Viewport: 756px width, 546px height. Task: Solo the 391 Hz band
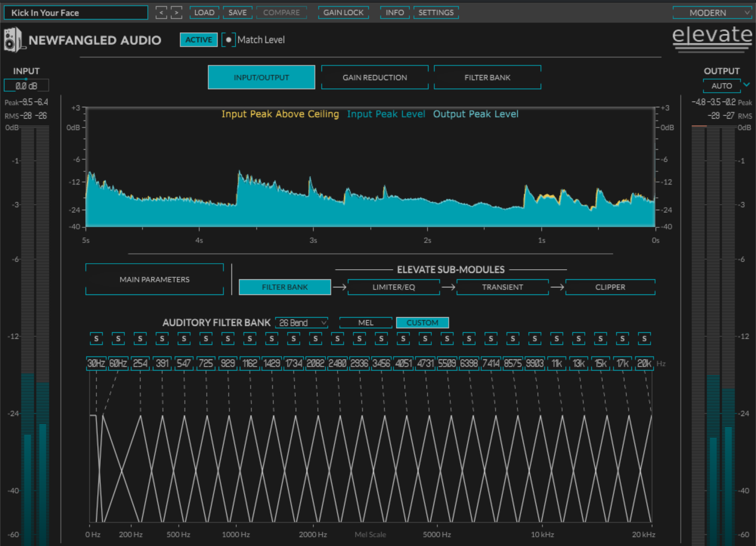point(162,339)
